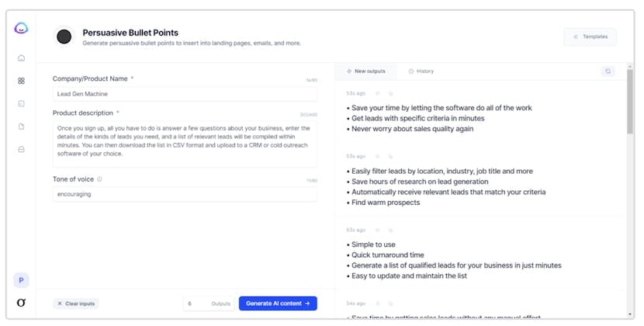Click the Tone of voice info icon
644x326 pixels.
tap(99, 179)
